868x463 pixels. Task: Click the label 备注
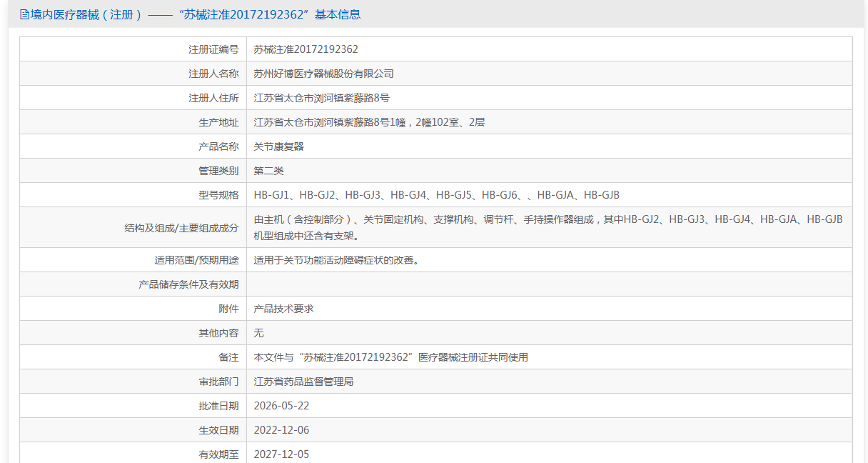tap(228, 357)
